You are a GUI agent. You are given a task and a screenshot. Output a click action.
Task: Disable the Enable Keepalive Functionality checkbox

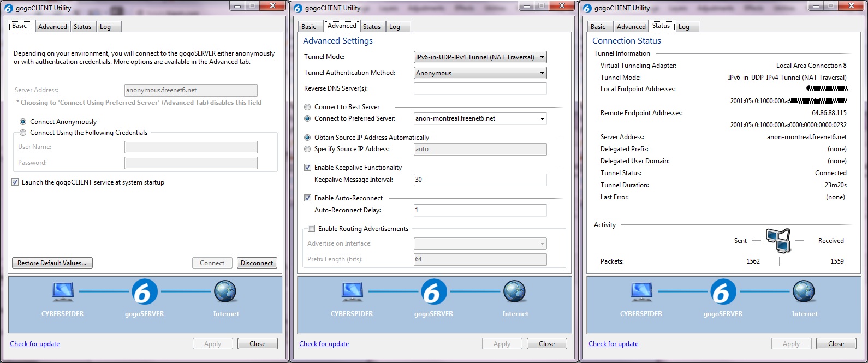[x=308, y=168]
